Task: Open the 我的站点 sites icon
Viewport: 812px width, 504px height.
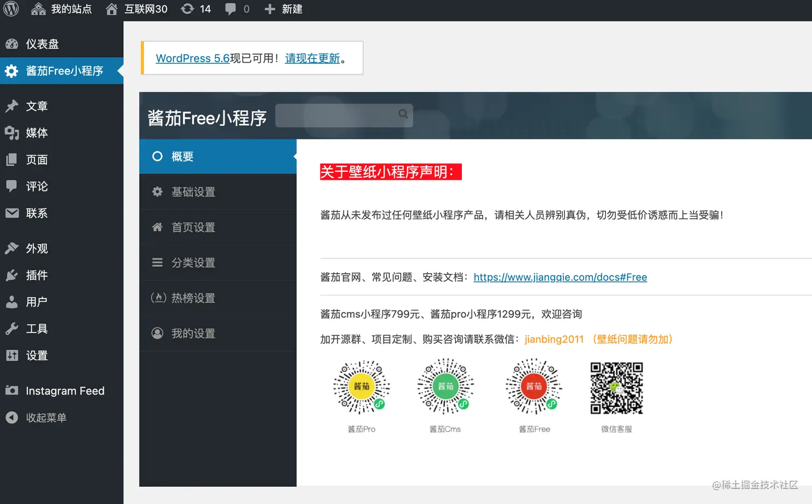Action: point(38,9)
